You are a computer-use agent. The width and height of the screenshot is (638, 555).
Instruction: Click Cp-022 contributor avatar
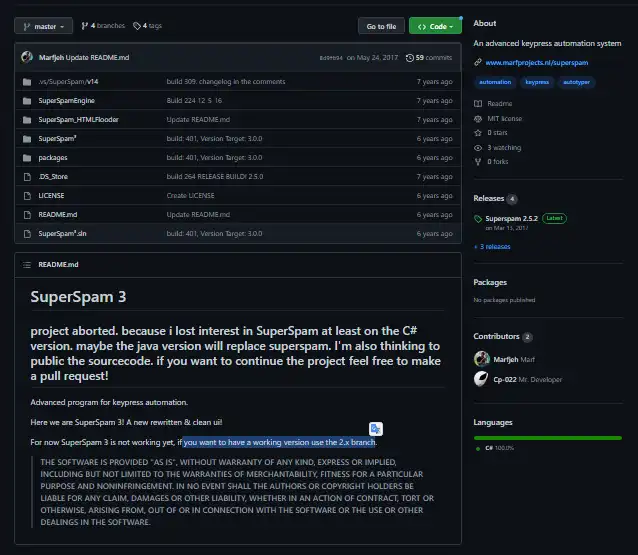point(482,379)
